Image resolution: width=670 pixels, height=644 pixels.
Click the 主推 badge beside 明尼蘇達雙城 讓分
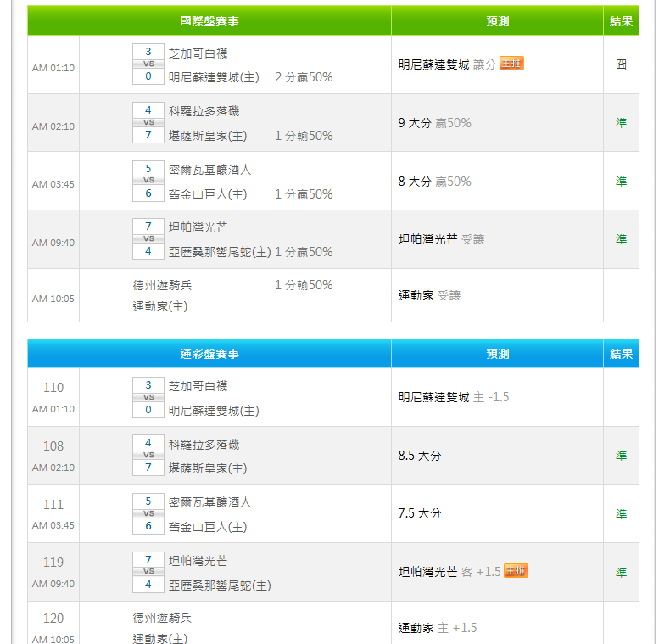pos(511,64)
